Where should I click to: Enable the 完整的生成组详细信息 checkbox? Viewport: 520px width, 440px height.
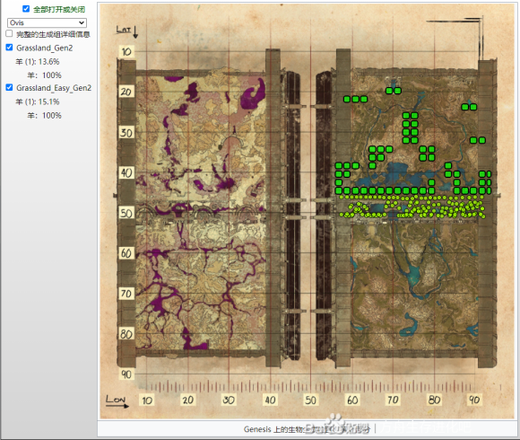(x=9, y=34)
